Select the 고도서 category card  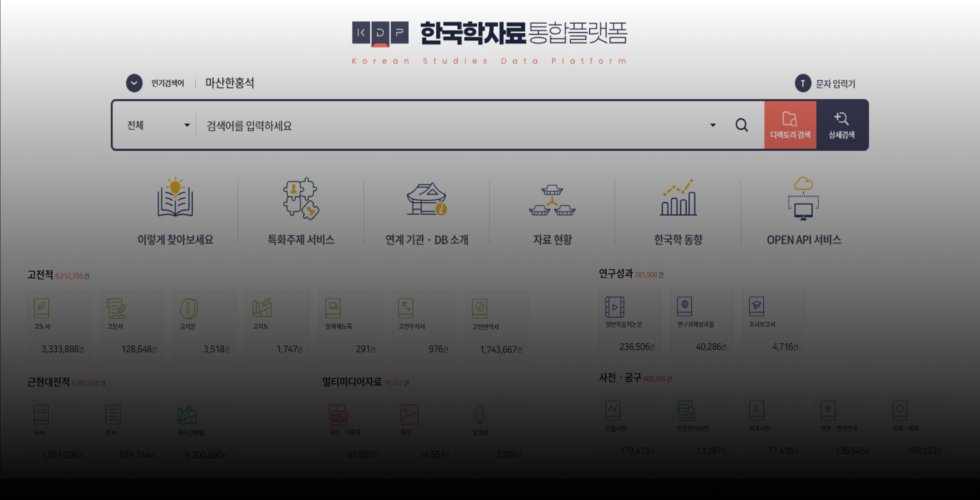click(59, 326)
